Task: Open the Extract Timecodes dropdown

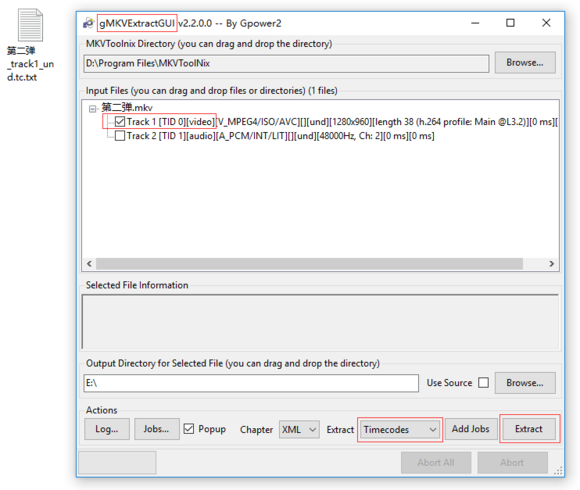Action: (400, 429)
